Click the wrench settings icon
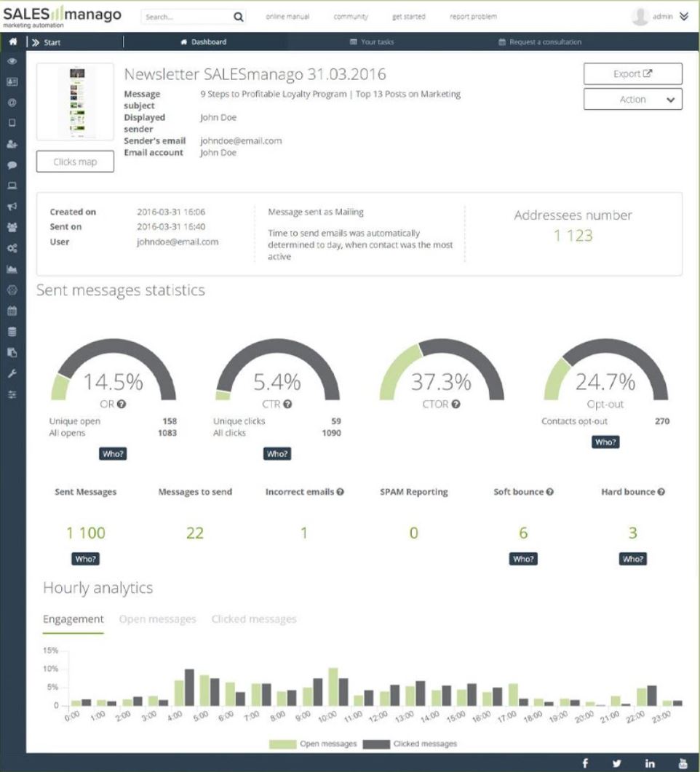 tap(12, 373)
